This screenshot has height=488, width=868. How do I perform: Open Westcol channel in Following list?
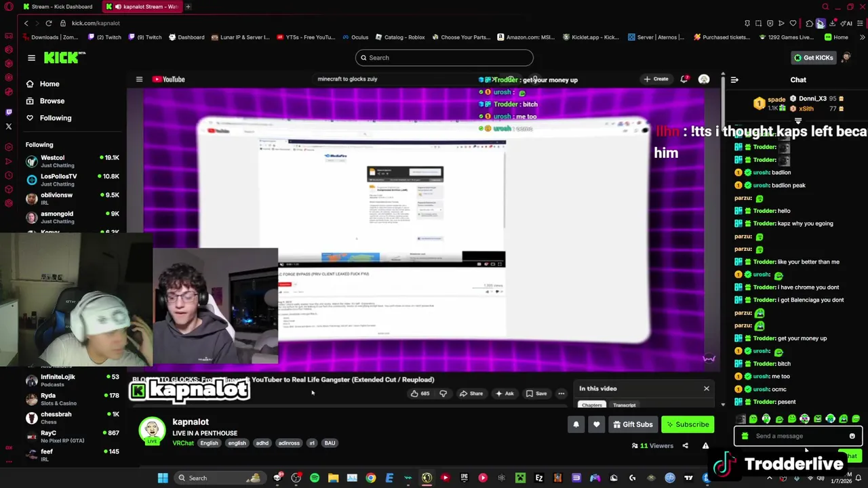click(73, 161)
